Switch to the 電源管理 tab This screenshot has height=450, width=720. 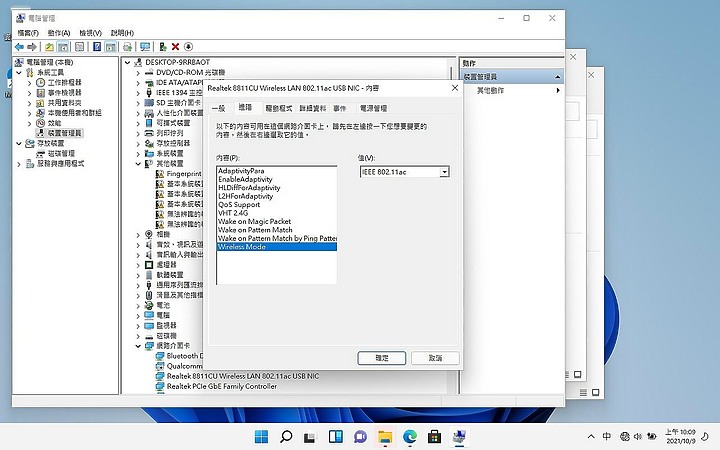tap(373, 108)
